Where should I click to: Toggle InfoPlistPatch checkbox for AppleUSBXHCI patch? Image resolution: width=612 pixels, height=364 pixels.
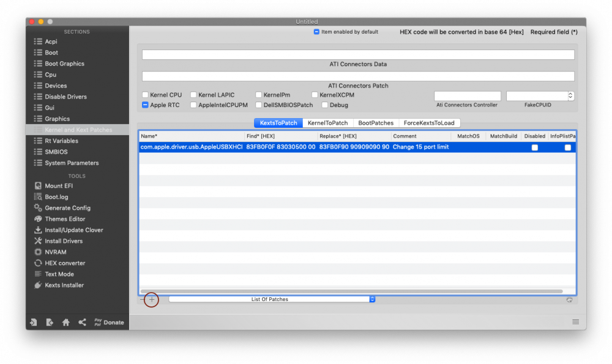pyautogui.click(x=567, y=147)
